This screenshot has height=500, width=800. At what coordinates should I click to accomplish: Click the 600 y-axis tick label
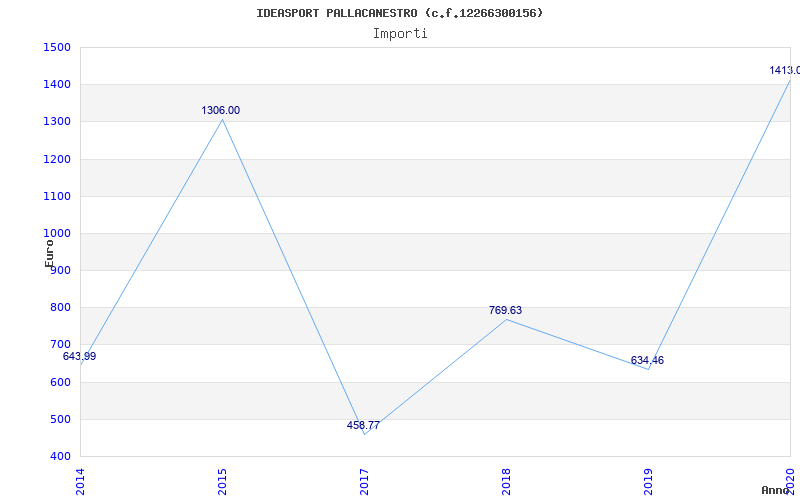60,382
